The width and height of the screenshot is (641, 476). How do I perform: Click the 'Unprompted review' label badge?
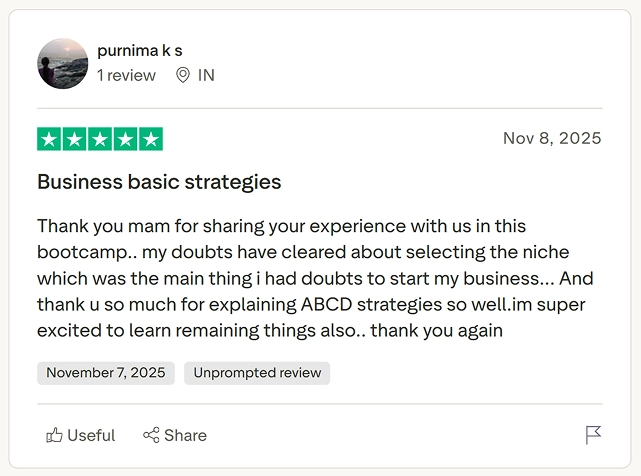coord(257,373)
